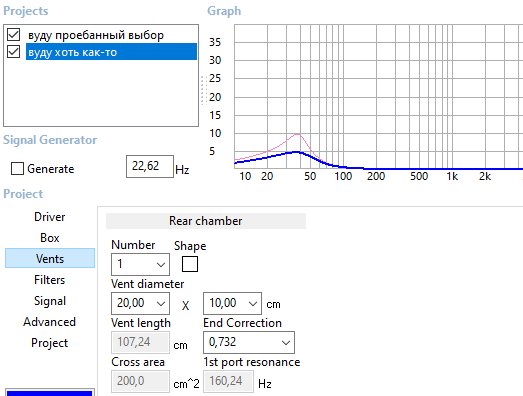The height and width of the screenshot is (396, 523).
Task: Click the splitter grip left of graph
Action: pyautogui.click(x=204, y=90)
